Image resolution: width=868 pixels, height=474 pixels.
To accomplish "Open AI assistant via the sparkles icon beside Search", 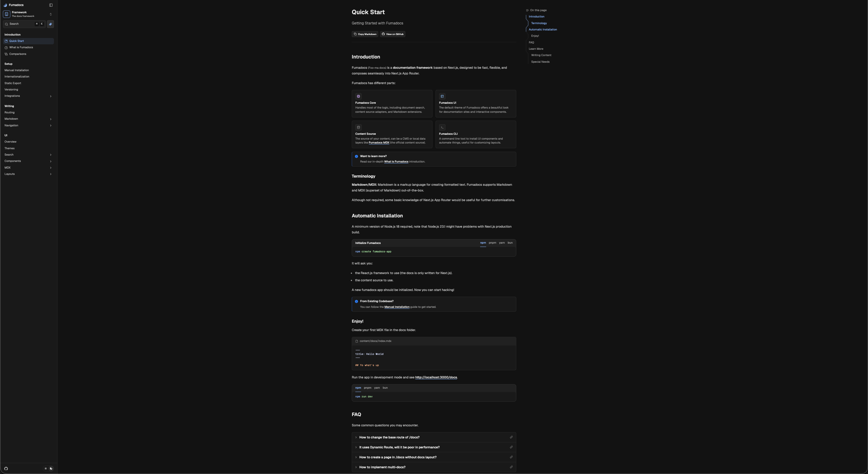I will coord(51,24).
